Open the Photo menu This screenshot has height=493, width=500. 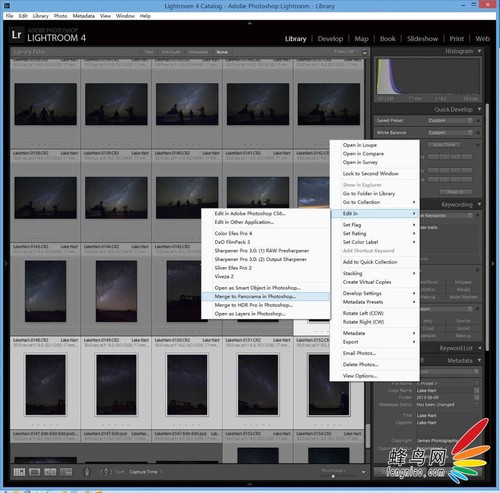click(60, 16)
